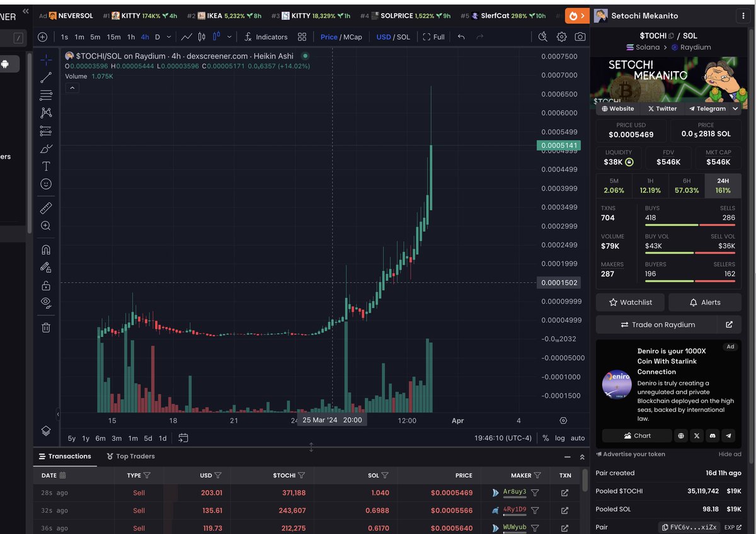Select the 5M stats period

click(614, 186)
